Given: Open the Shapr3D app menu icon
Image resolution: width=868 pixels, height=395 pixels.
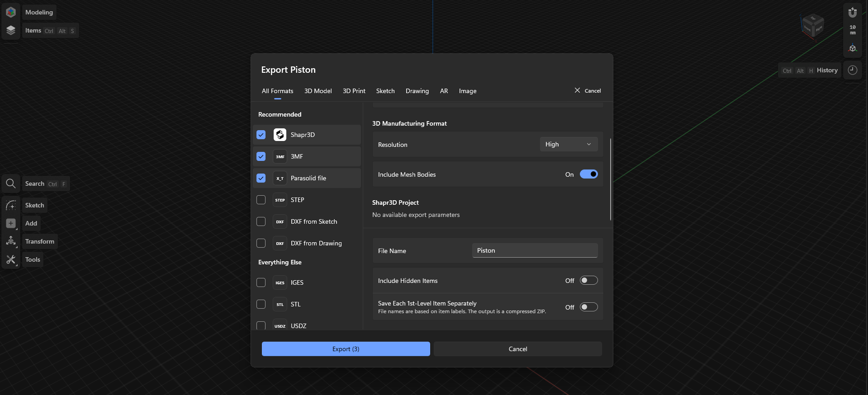Looking at the screenshot, I should click(11, 12).
